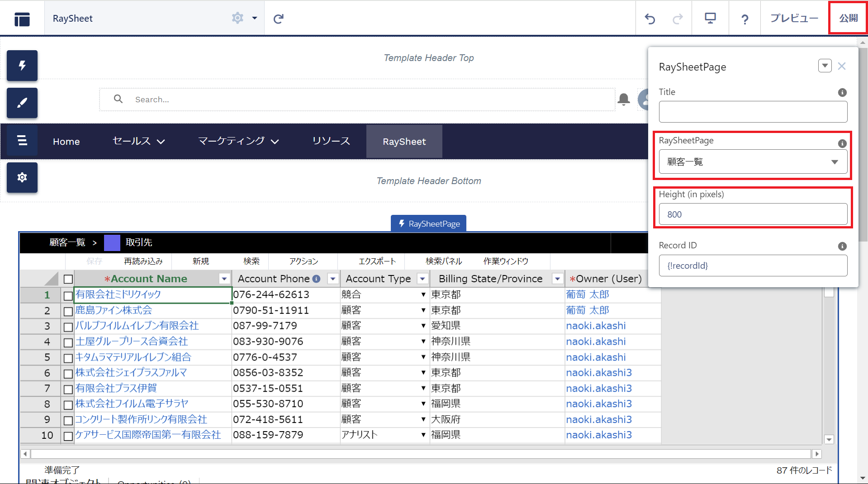This screenshot has height=484, width=868.
Task: Check the row 2 鹿島ファイン株式会 checkbox
Action: 68,311
